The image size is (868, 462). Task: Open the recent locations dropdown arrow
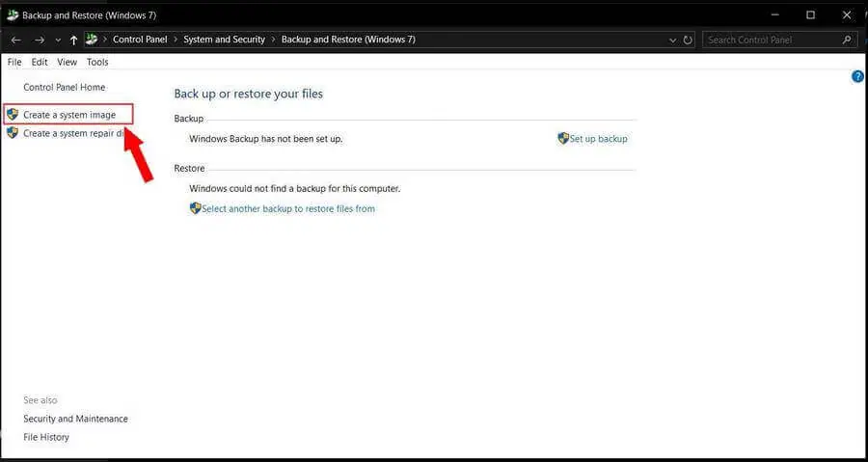point(58,40)
